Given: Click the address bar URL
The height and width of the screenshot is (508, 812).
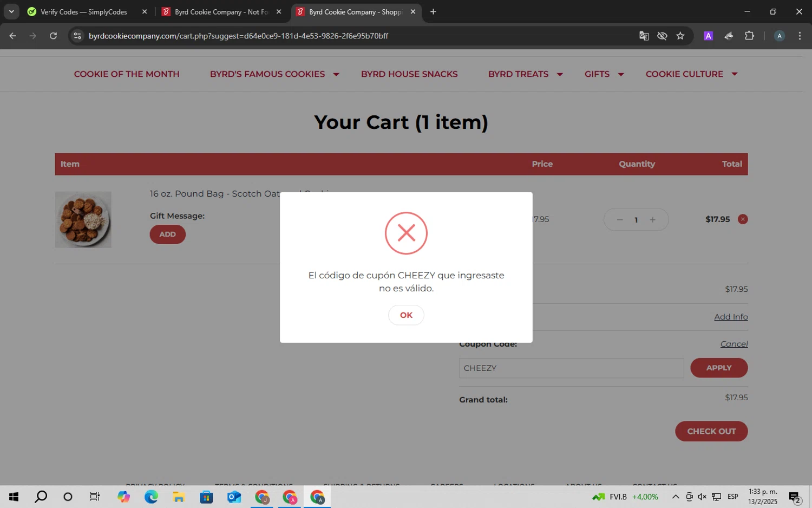Looking at the screenshot, I should pyautogui.click(x=238, y=36).
